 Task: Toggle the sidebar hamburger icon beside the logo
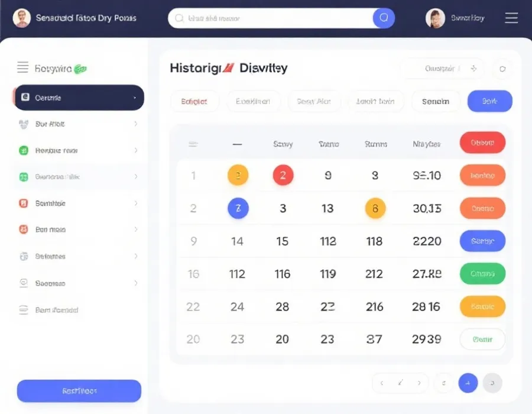coord(22,67)
